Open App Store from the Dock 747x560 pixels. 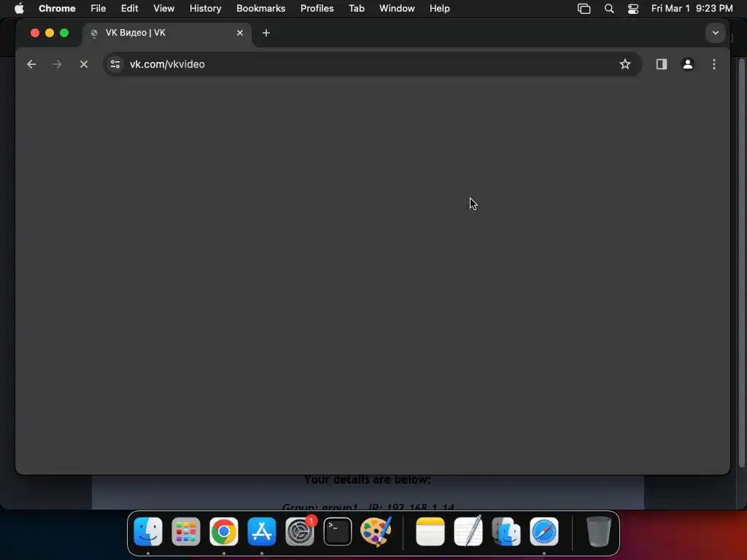(x=262, y=532)
